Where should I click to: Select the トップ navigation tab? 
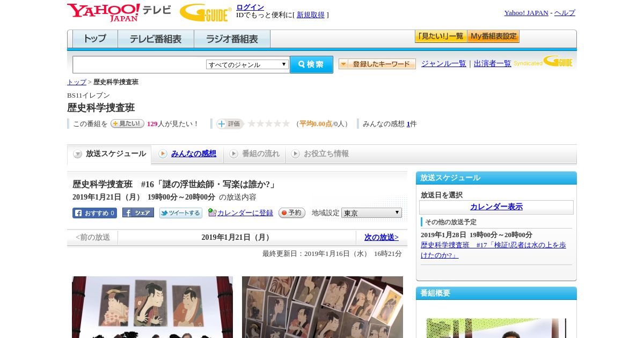[x=95, y=39]
